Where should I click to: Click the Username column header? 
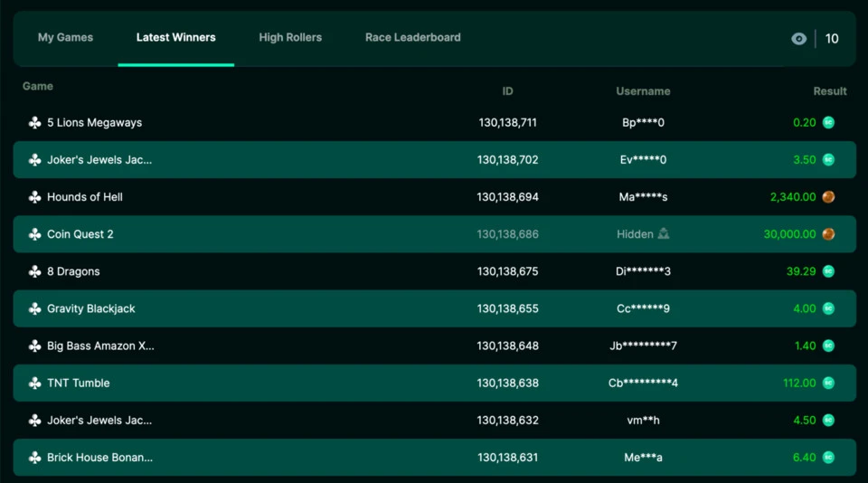(x=643, y=91)
